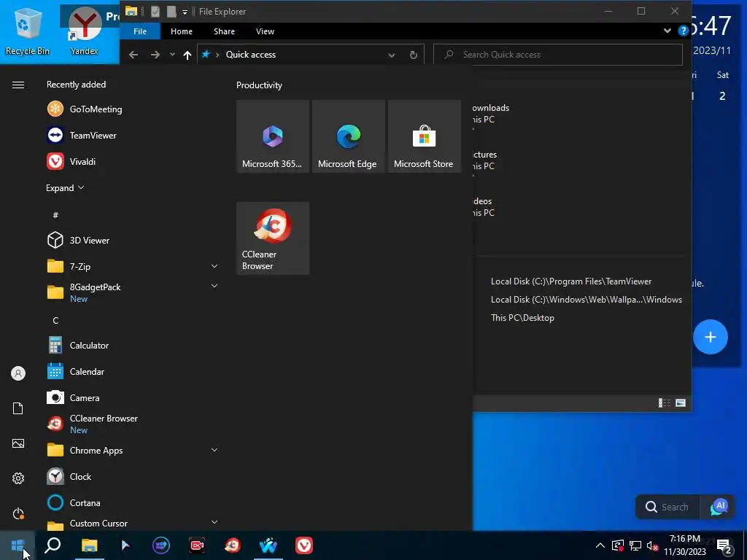Open File Explorer address bar history dropdown
The height and width of the screenshot is (560, 747).
(392, 55)
